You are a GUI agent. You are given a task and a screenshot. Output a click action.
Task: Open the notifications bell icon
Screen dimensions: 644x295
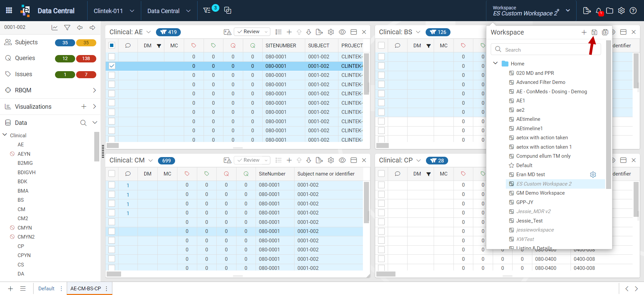point(599,11)
